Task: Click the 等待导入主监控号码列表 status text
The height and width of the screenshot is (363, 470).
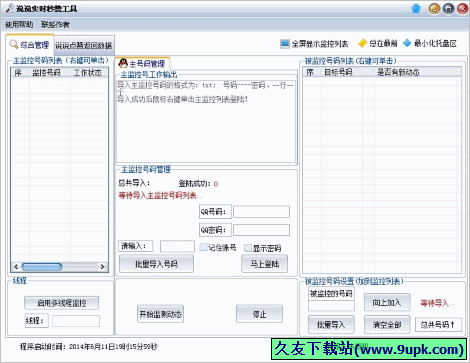Action: pyautogui.click(x=160, y=195)
